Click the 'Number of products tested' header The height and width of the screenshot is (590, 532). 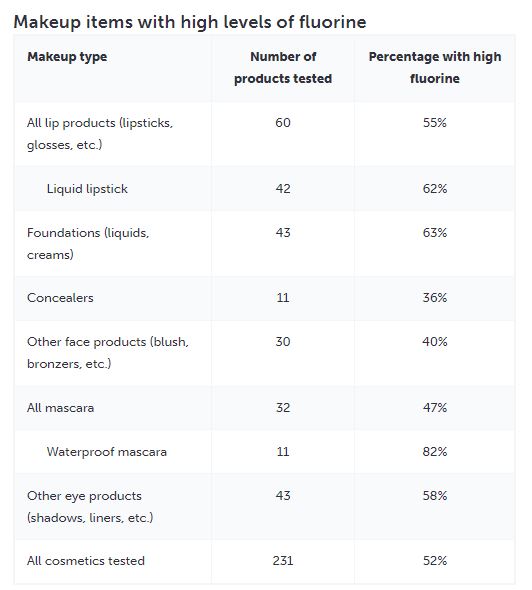283,68
